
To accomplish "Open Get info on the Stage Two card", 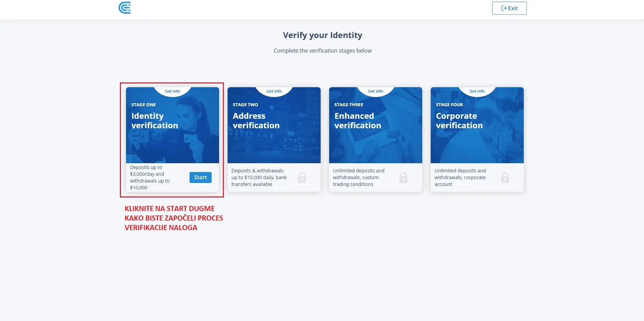I will 274,91.
